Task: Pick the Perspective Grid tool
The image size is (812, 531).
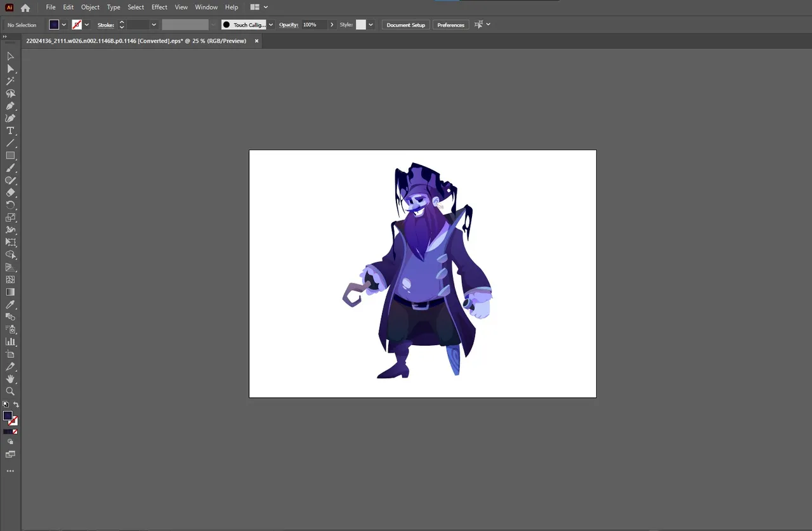Action: tap(10, 267)
